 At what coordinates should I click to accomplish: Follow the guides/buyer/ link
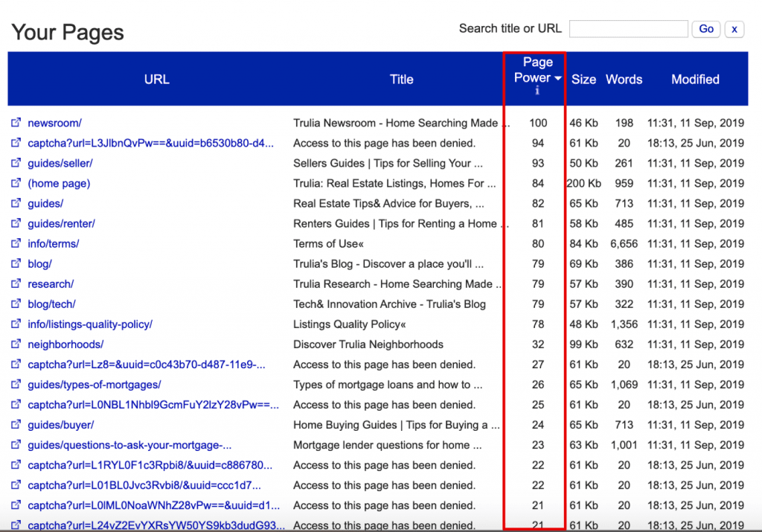pos(61,425)
